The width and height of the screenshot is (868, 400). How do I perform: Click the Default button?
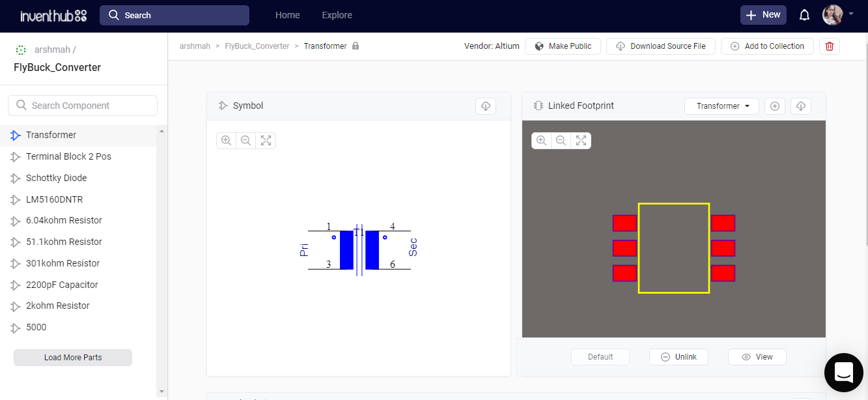click(x=600, y=357)
